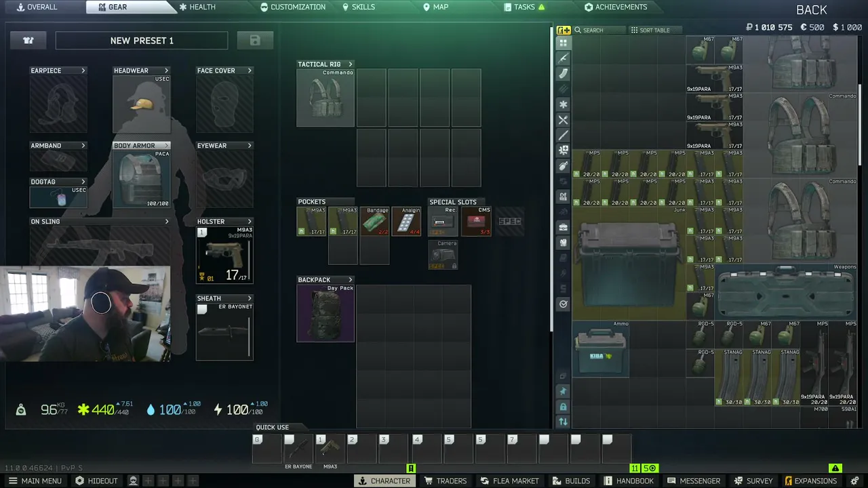Switch to the Health tab
The width and height of the screenshot is (868, 488).
click(x=197, y=7)
